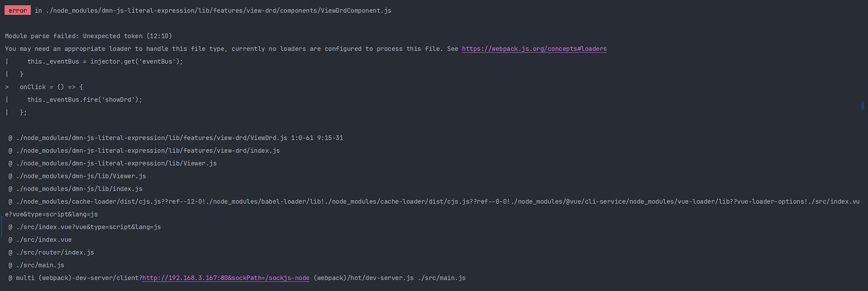
Task: Click the dmn-js-literal-expression/lib/Viewer.js trace line
Action: pyautogui.click(x=116, y=164)
